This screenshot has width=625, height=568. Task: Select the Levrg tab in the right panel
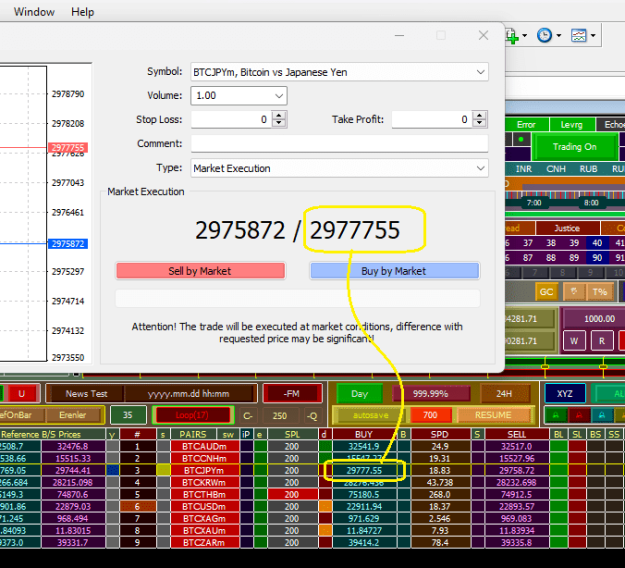click(572, 125)
